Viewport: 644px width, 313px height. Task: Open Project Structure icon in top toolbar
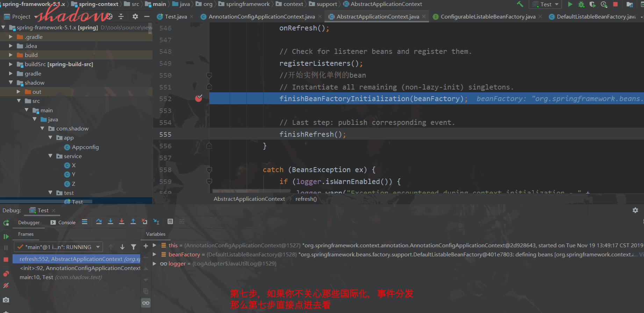click(630, 4)
